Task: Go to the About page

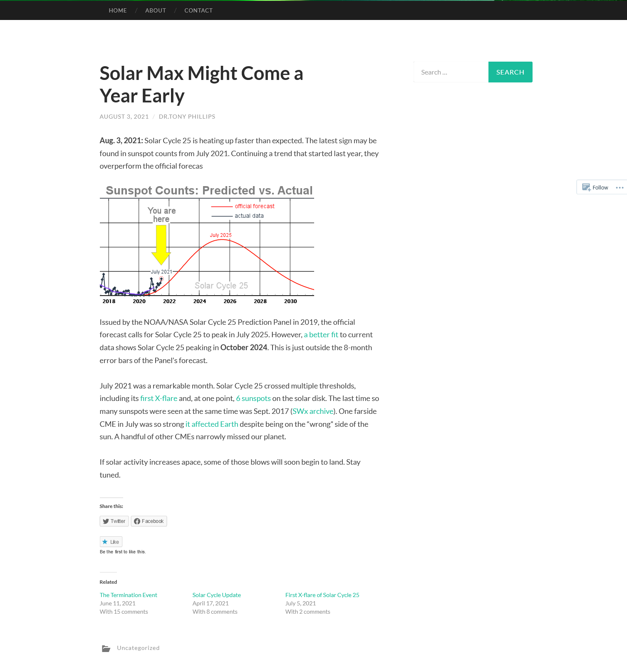Action: coord(156,10)
